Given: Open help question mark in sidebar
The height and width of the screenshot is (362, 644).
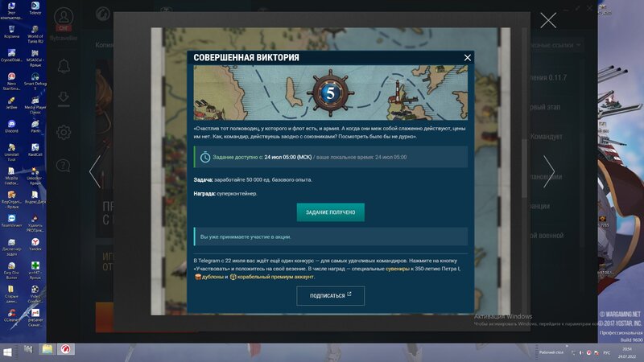Looking at the screenshot, I should (64, 166).
